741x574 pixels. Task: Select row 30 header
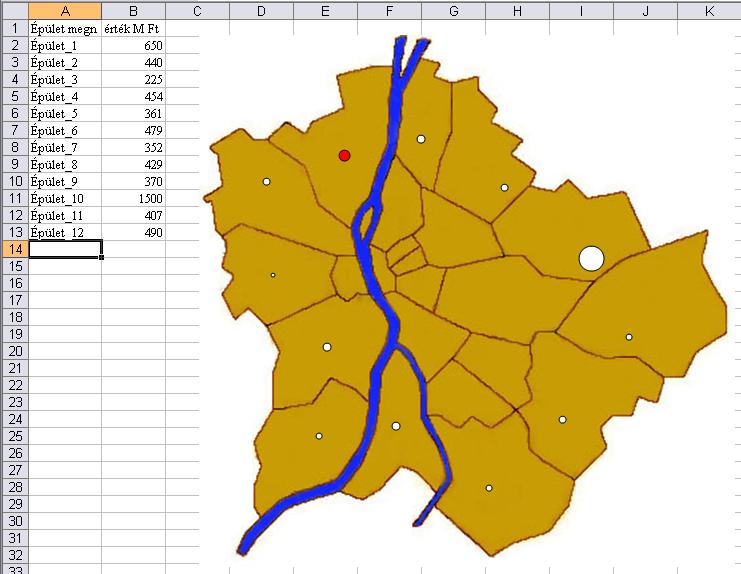tap(14, 521)
